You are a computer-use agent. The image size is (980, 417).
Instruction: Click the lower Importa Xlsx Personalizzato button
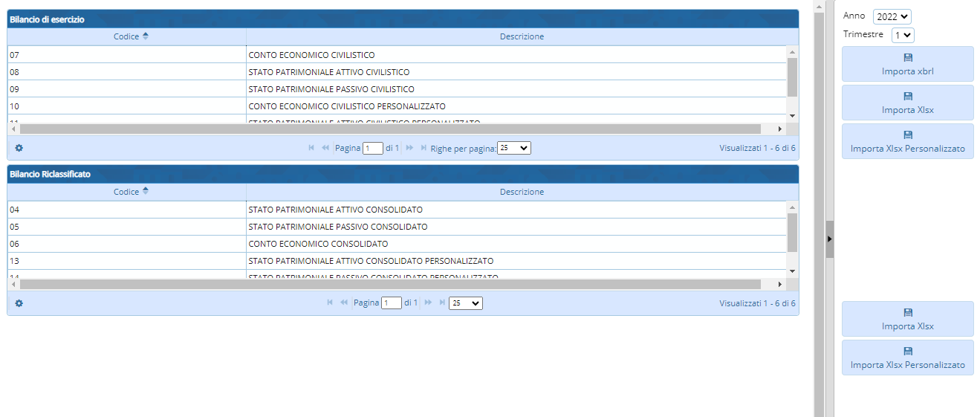coord(907,358)
